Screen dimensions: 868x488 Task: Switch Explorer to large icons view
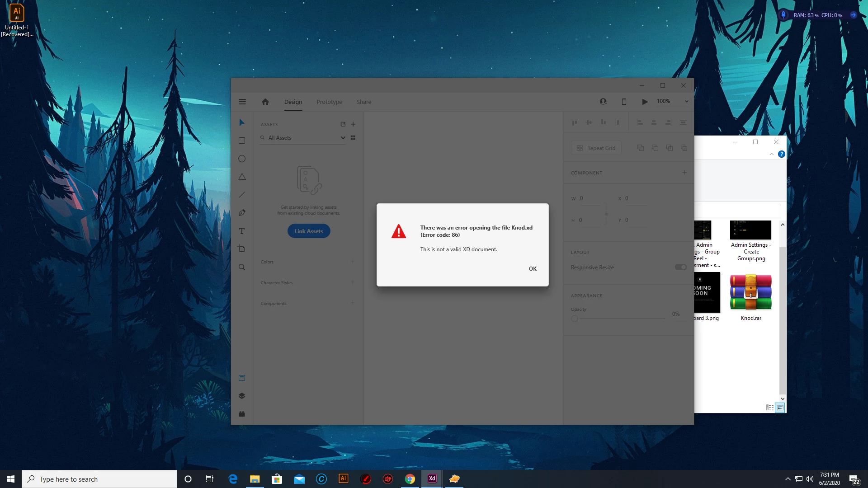(780, 408)
